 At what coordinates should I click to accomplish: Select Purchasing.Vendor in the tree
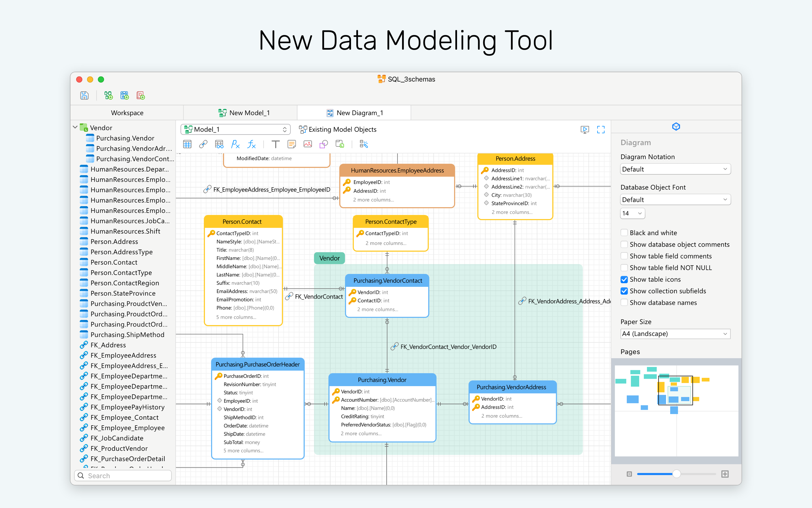pyautogui.click(x=125, y=138)
